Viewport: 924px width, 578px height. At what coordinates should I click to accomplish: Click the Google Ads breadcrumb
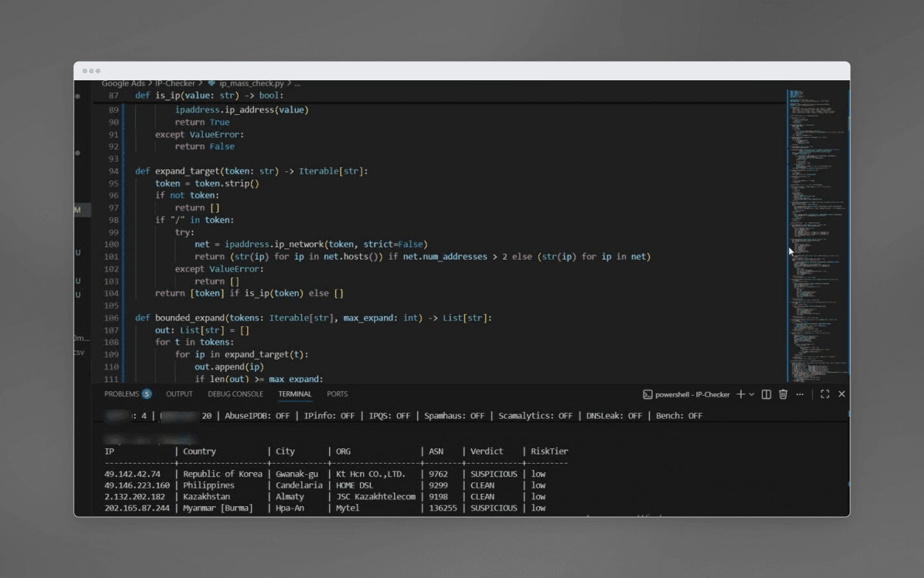coord(123,83)
